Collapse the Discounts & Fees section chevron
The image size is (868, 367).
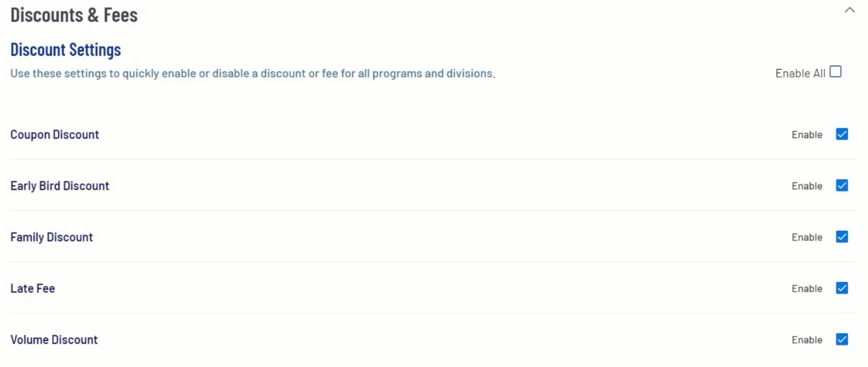(850, 10)
